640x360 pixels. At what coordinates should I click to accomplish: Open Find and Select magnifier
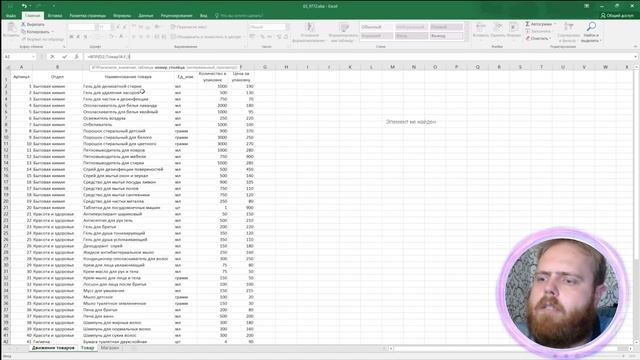pyautogui.click(x=591, y=32)
